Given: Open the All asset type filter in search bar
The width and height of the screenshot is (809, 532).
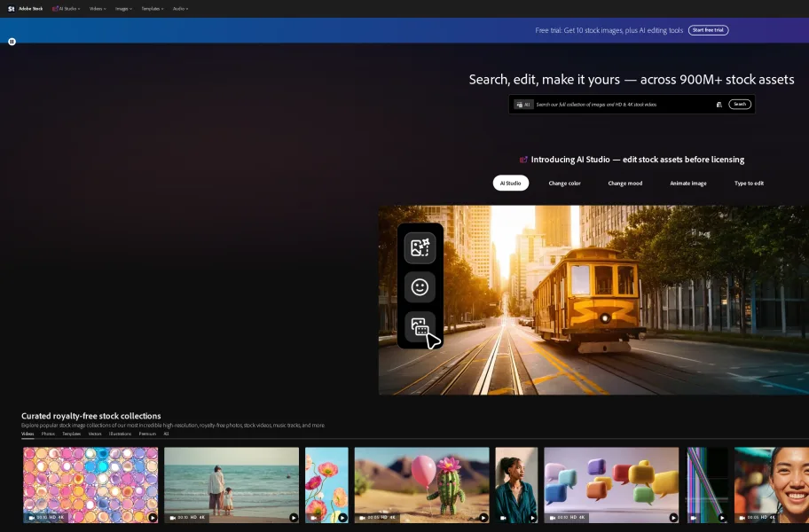Looking at the screenshot, I should 523,105.
